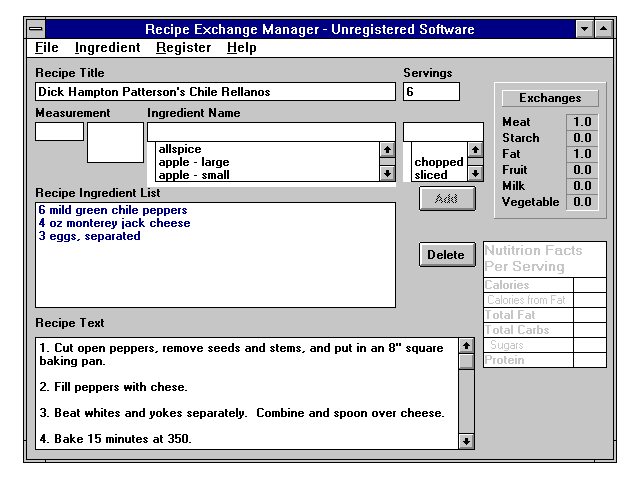Select '4 oz monterey jack cheese' ingredient line
This screenshot has height=480, width=640.
(x=113, y=223)
